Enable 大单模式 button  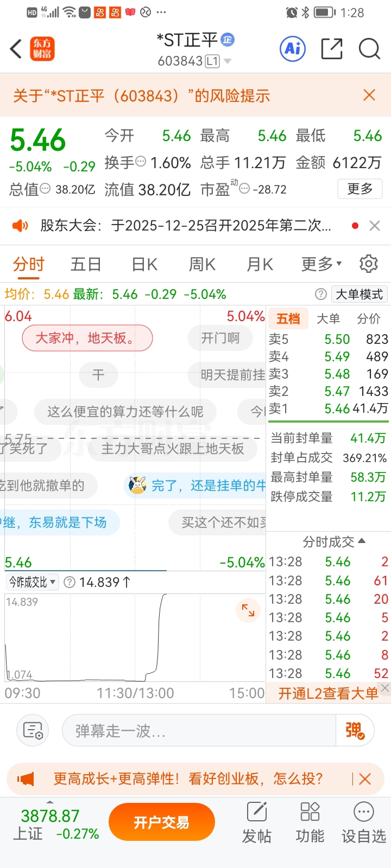click(x=360, y=294)
